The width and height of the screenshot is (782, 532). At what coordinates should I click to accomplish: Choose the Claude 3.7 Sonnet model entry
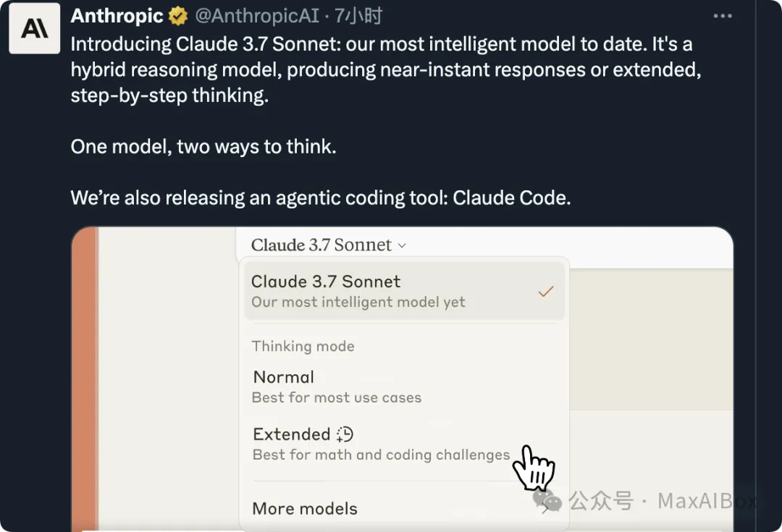tap(404, 291)
